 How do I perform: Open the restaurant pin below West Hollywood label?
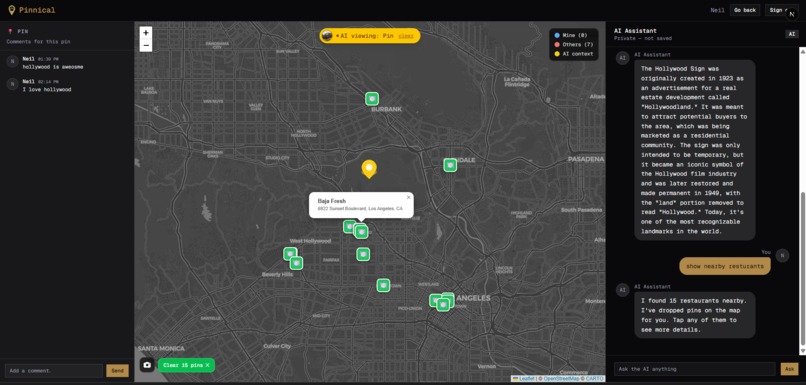(290, 254)
